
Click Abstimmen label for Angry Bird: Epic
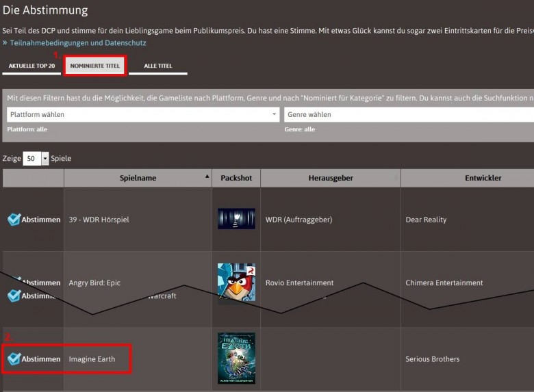pos(42,283)
